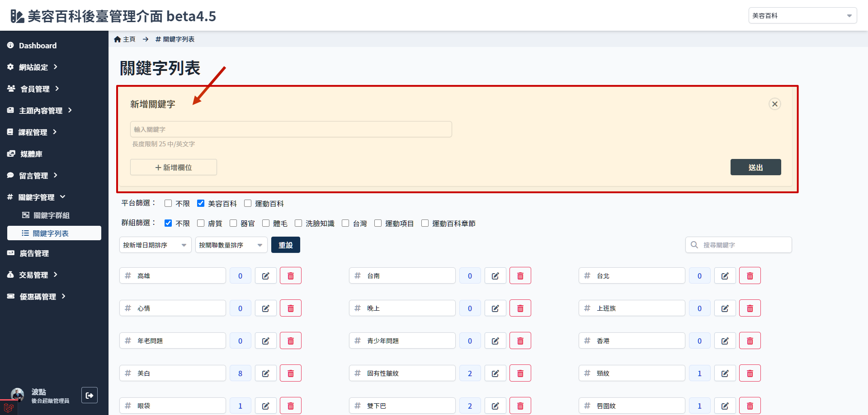Click the 輸入關鍵字 input field
Viewport: 868px width, 415px height.
291,129
